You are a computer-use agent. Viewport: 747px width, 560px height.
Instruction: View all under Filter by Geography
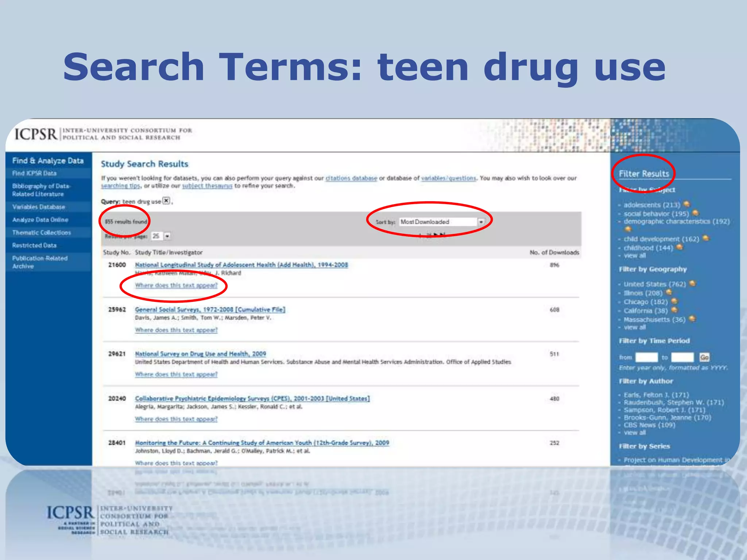coord(635,327)
